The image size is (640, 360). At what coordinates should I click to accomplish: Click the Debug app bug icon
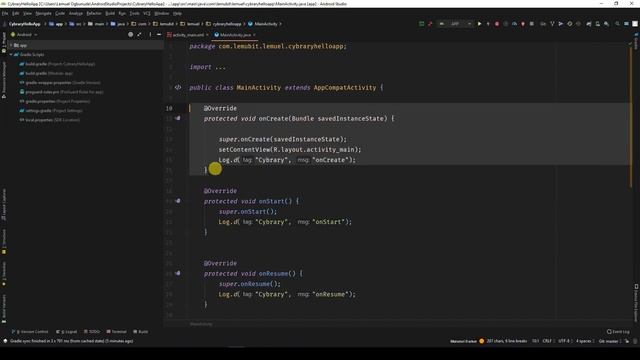tap(497, 24)
